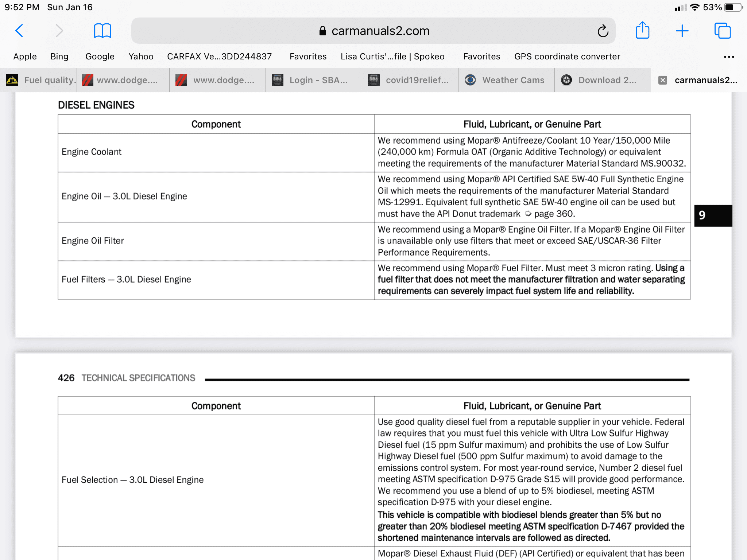747x560 pixels.
Task: Select the Download 2... tab
Action: coord(603,80)
